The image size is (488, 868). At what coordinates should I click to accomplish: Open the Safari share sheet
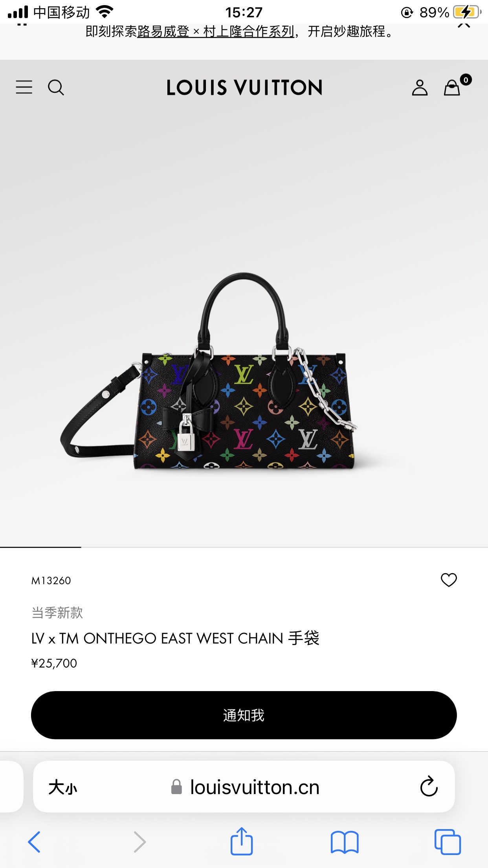pyautogui.click(x=242, y=841)
